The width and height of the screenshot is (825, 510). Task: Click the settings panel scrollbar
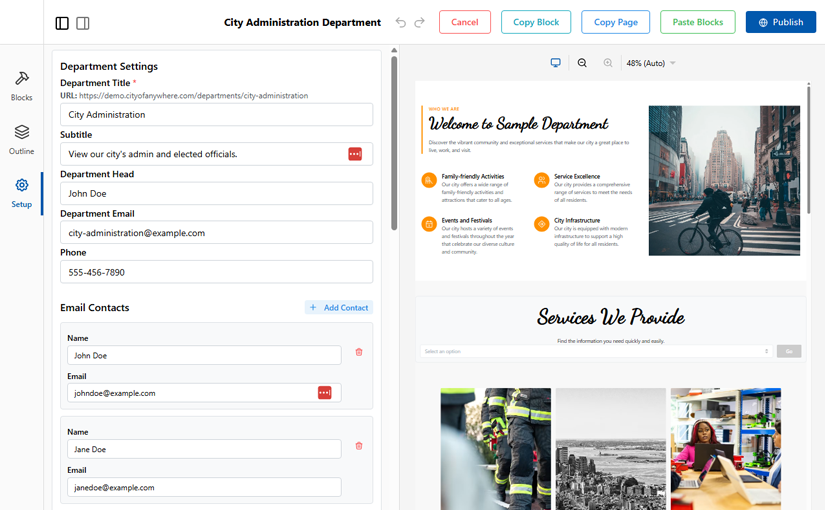click(394, 143)
